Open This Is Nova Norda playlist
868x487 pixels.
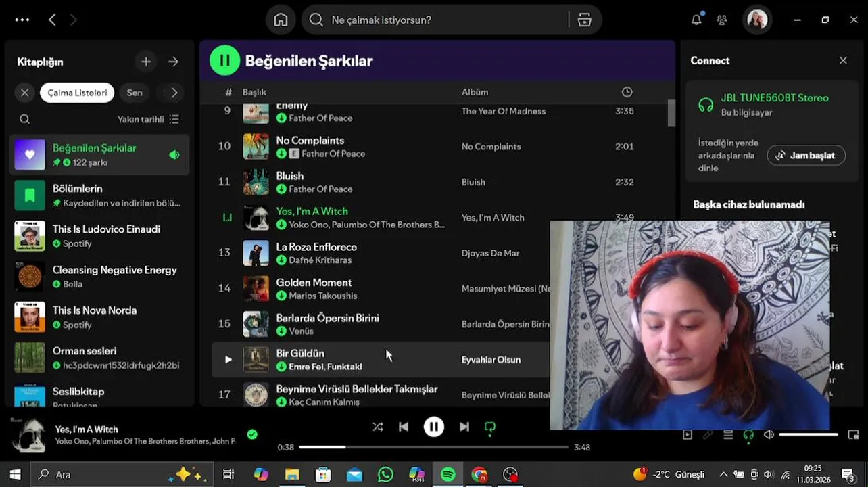[99, 317]
